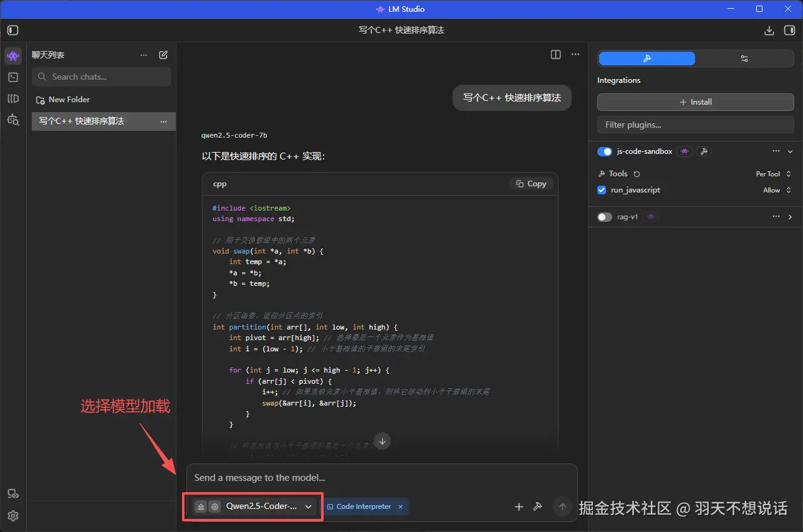
Task: Collapse the js-code-sandbox section chevron
Action: [790, 151]
